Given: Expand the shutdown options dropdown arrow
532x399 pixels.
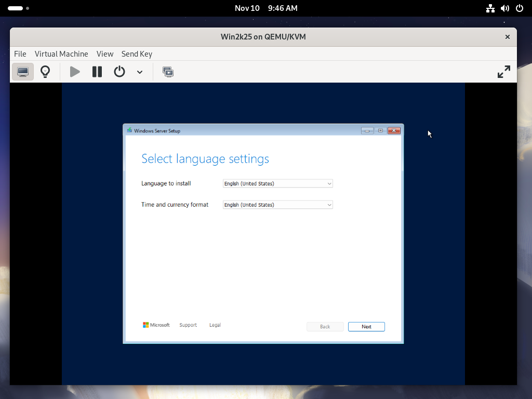Looking at the screenshot, I should pos(140,72).
